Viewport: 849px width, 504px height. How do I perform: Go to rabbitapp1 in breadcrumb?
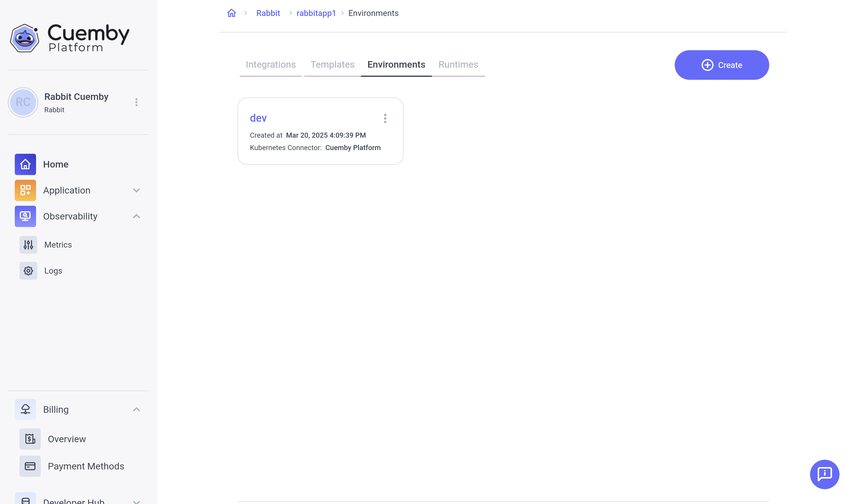pos(316,13)
